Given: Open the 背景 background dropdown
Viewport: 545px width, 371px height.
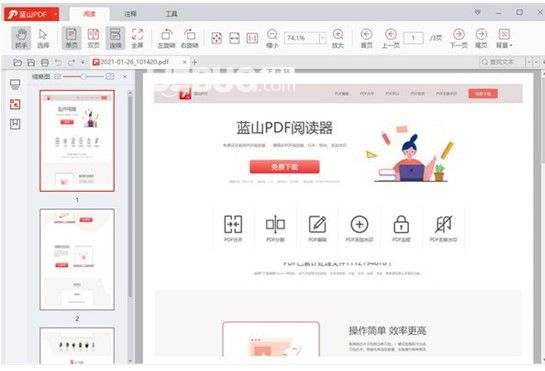Looking at the screenshot, I should pyautogui.click(x=504, y=38).
